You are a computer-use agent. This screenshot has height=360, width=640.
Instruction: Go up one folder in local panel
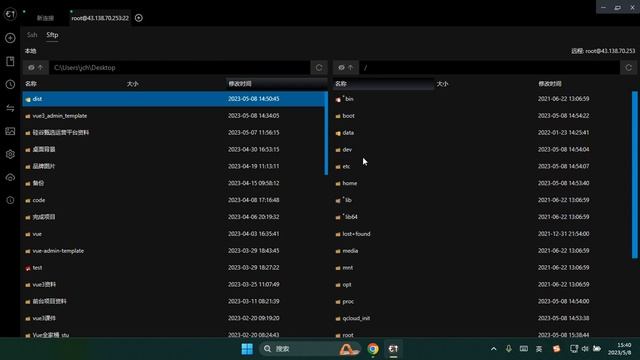(x=40, y=68)
